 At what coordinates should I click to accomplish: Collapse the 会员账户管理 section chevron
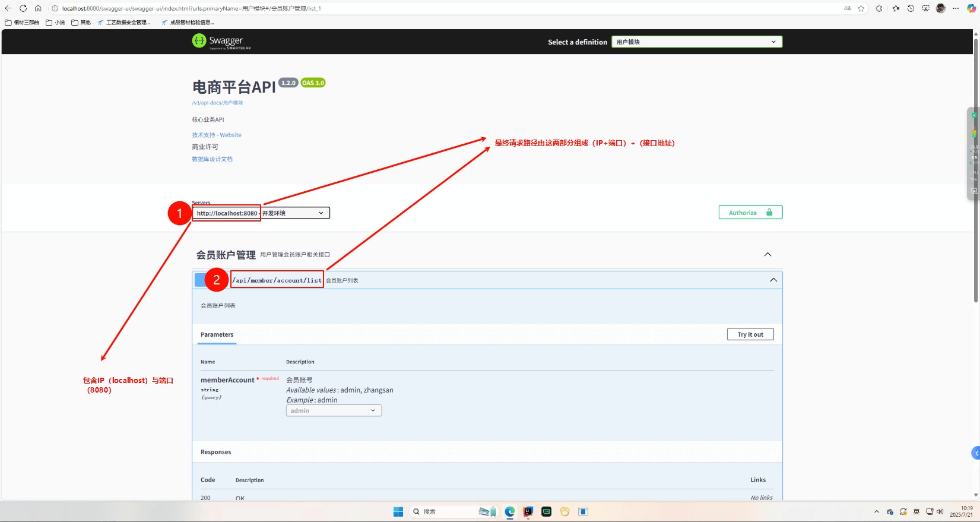pyautogui.click(x=767, y=255)
